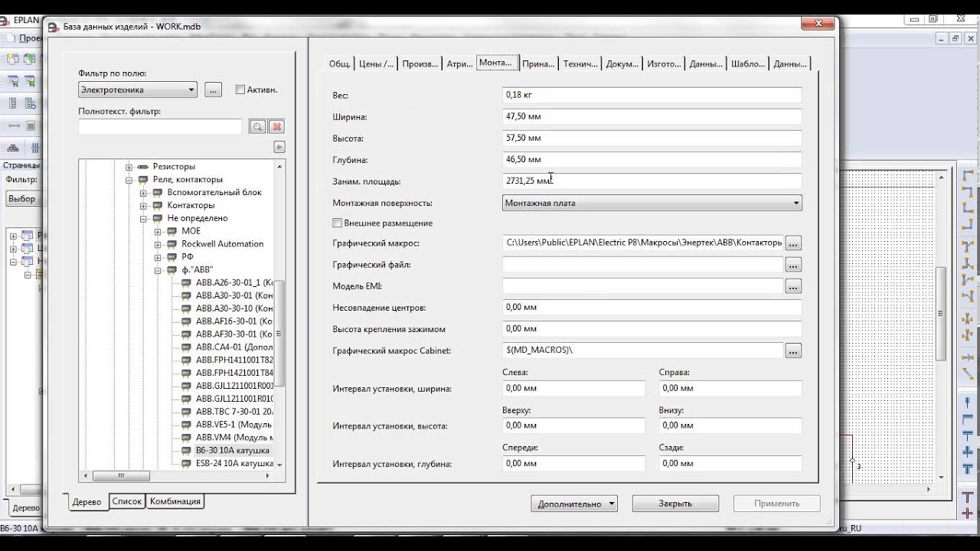Select B6-30 10А катушка tree item
Image resolution: width=980 pixels, height=551 pixels.
(233, 450)
